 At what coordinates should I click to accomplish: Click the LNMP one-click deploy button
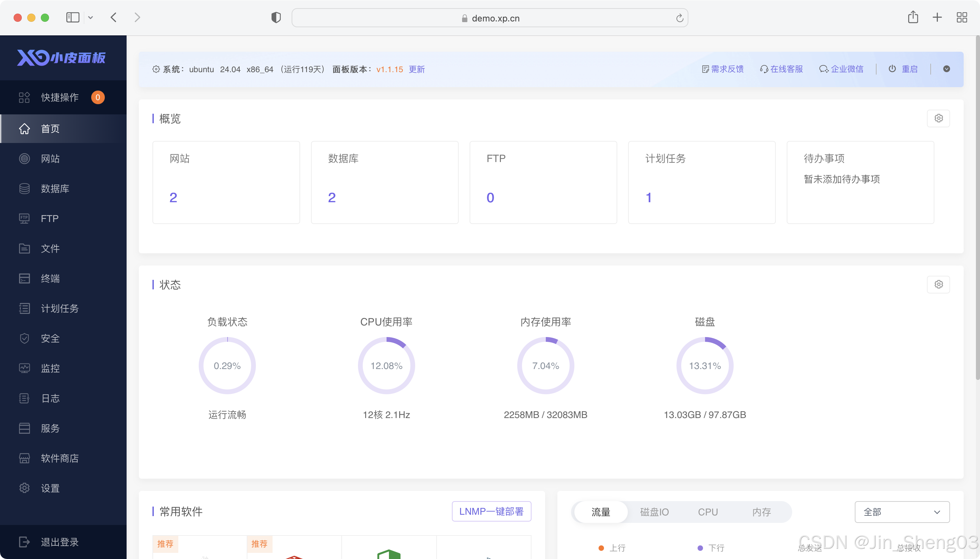(491, 511)
